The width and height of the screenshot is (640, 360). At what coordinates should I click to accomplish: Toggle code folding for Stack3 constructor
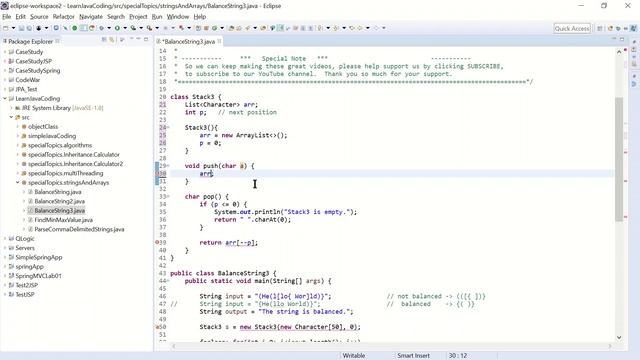coord(168,127)
